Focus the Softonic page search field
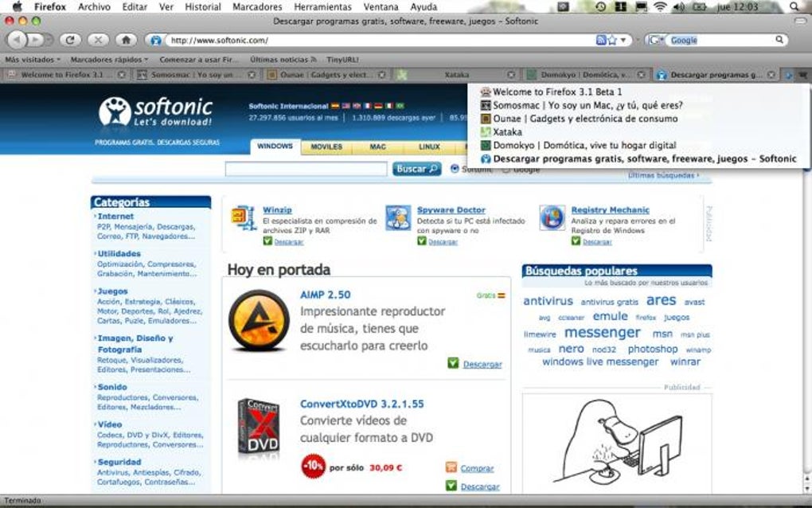 pos(306,169)
